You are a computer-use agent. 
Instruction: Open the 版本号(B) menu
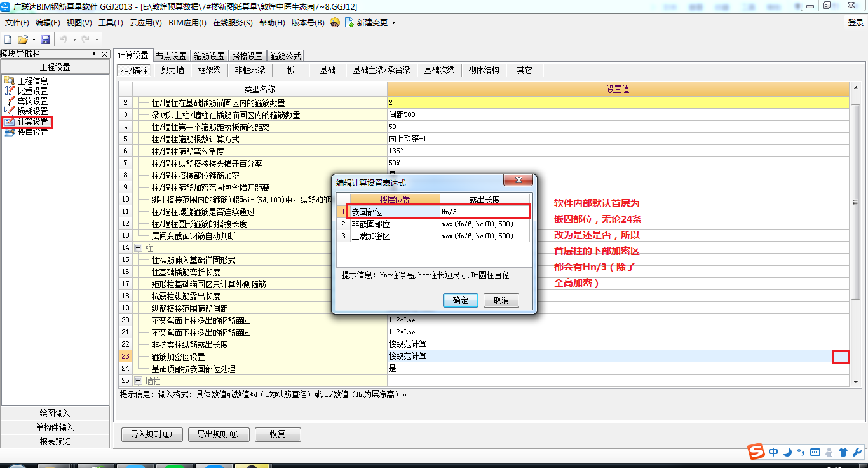coord(308,23)
